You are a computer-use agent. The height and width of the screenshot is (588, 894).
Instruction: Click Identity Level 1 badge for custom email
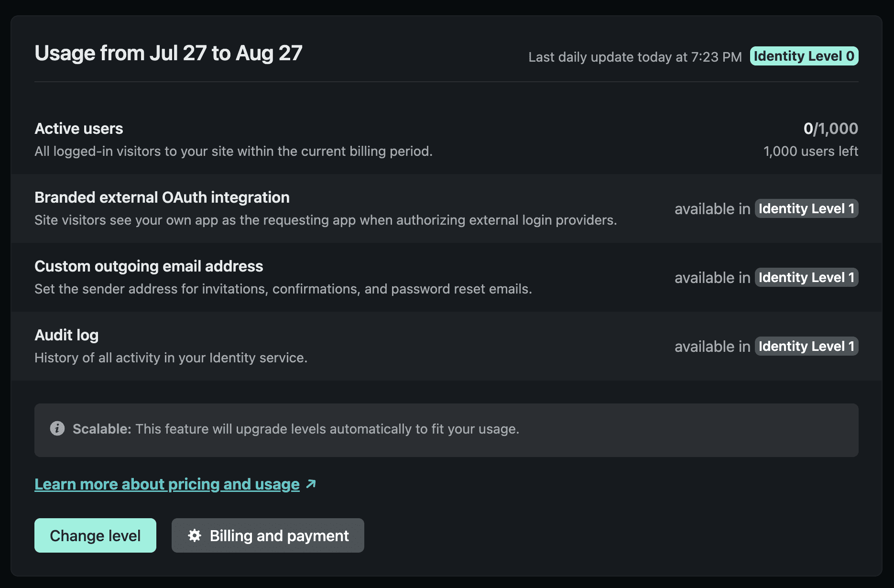click(x=807, y=277)
